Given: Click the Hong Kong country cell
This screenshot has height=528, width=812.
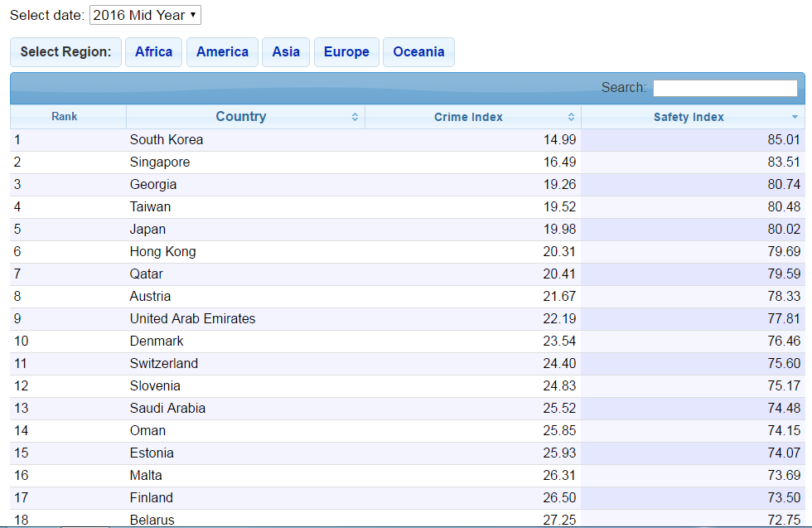Looking at the screenshot, I should [163, 252].
